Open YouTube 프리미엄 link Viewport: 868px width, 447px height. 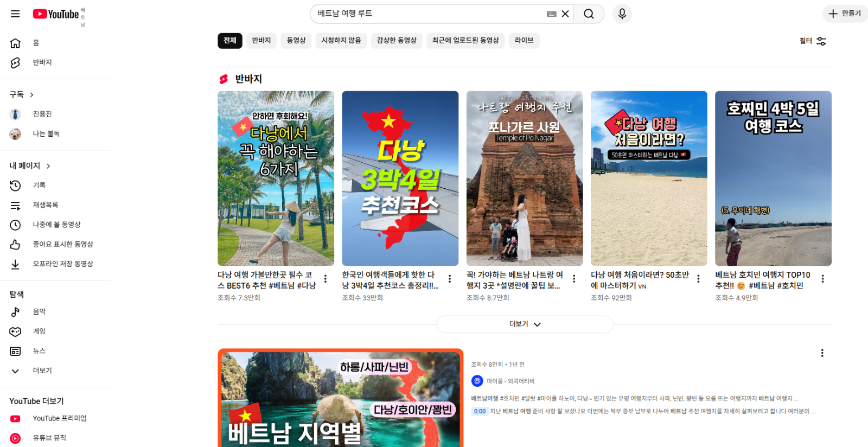point(55,418)
